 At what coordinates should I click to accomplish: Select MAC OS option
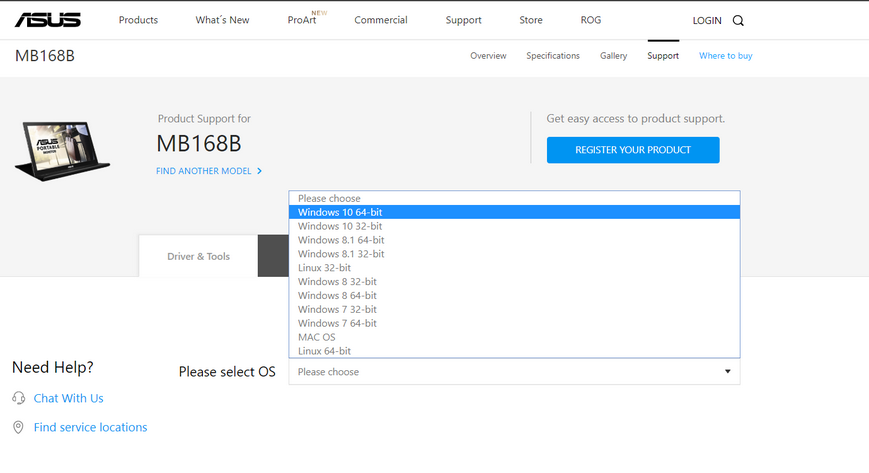514,337
